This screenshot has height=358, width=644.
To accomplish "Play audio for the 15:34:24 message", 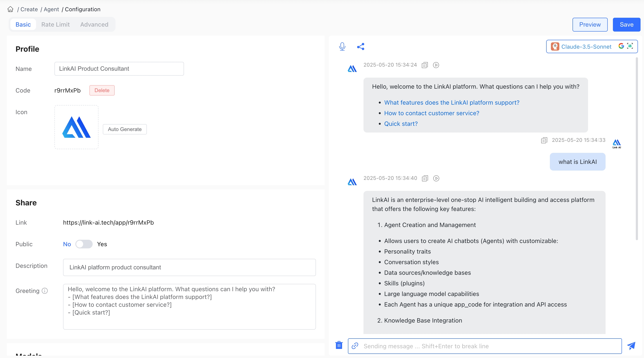I will point(436,65).
